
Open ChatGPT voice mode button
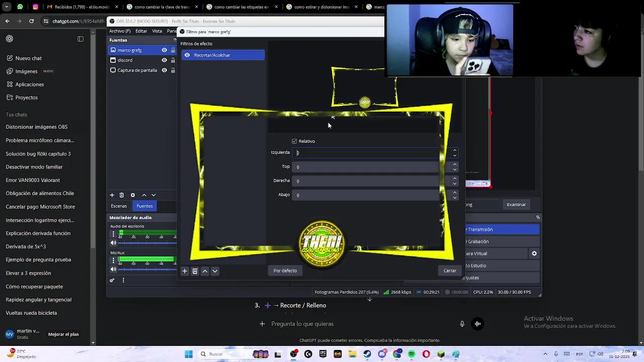pyautogui.click(x=477, y=324)
